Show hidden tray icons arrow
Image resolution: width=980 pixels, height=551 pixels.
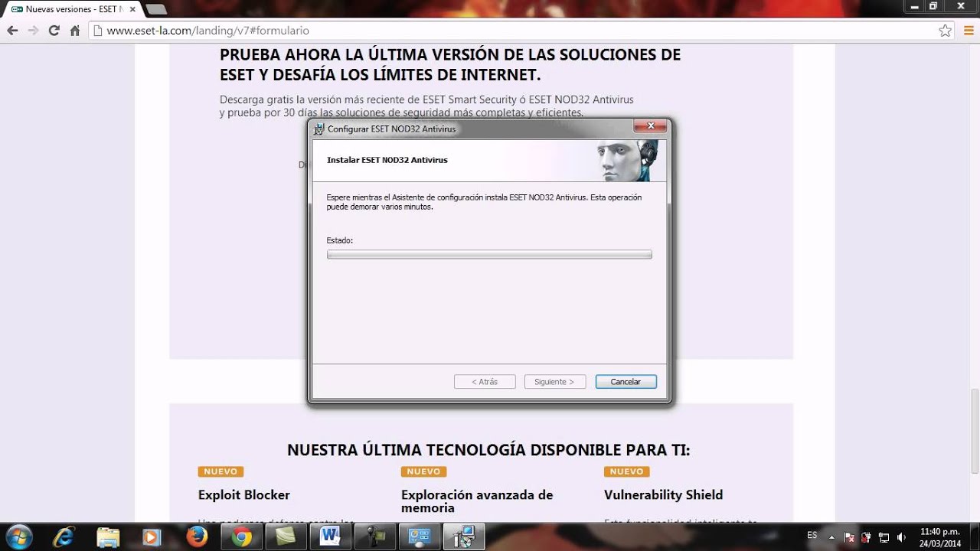(832, 537)
